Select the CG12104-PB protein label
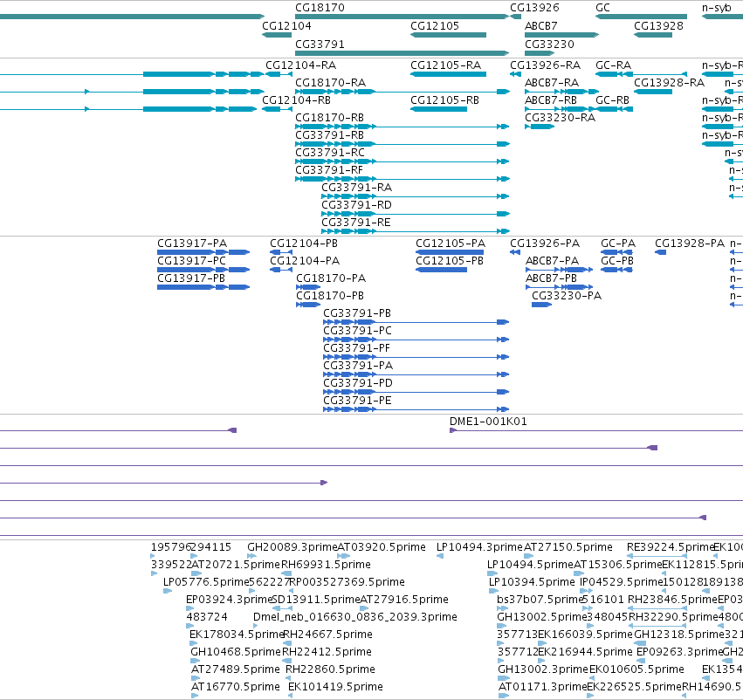 point(304,244)
